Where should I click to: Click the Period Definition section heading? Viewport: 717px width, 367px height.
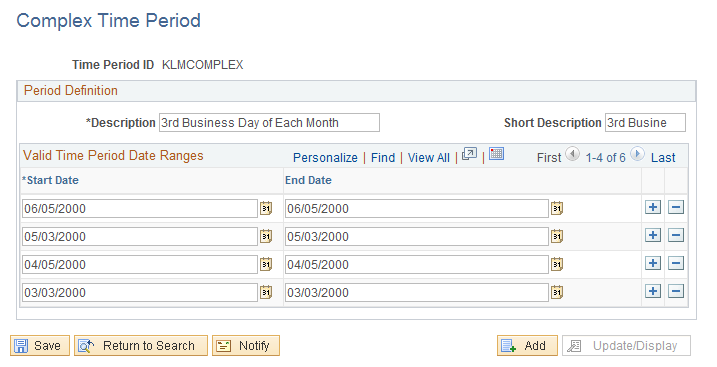click(71, 90)
